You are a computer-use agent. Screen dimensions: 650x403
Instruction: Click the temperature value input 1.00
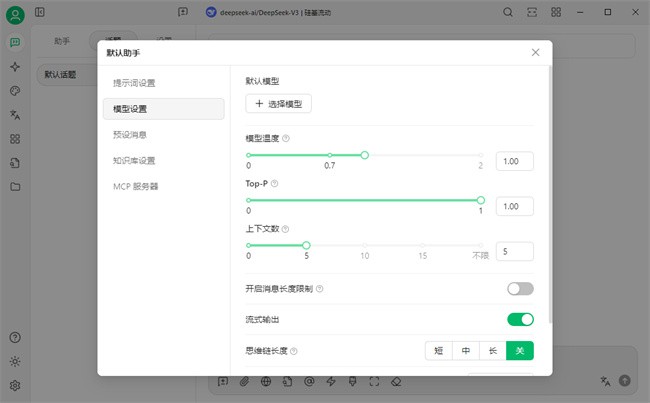[514, 161]
